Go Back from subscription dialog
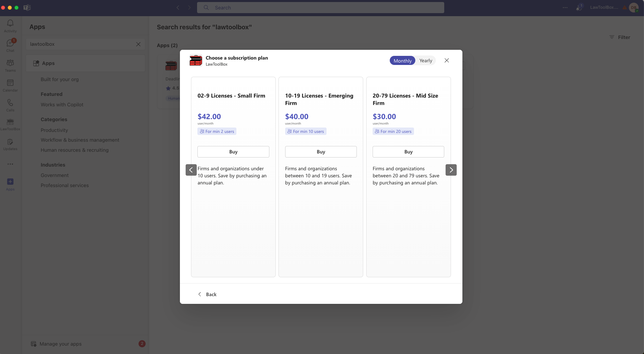This screenshot has width=644, height=354. [x=207, y=294]
